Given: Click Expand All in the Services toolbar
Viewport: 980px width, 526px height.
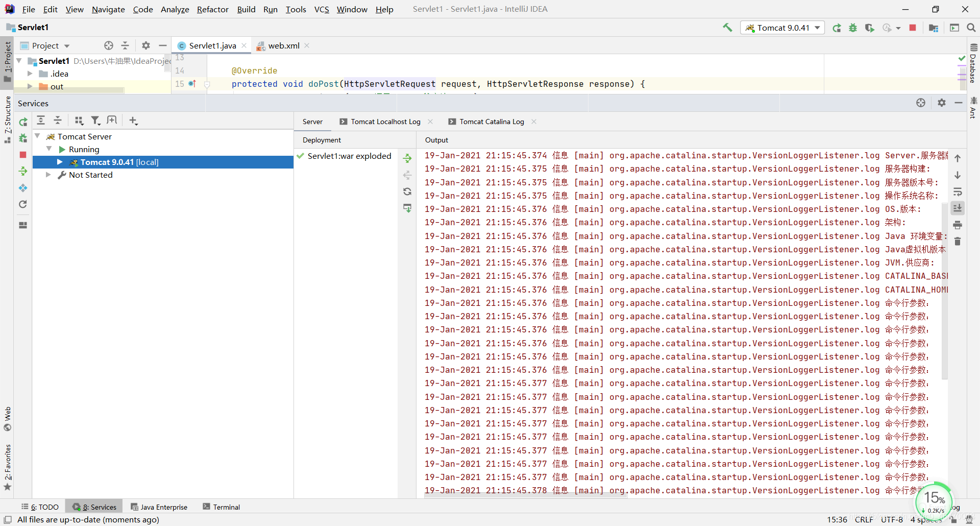Looking at the screenshot, I should tap(41, 120).
